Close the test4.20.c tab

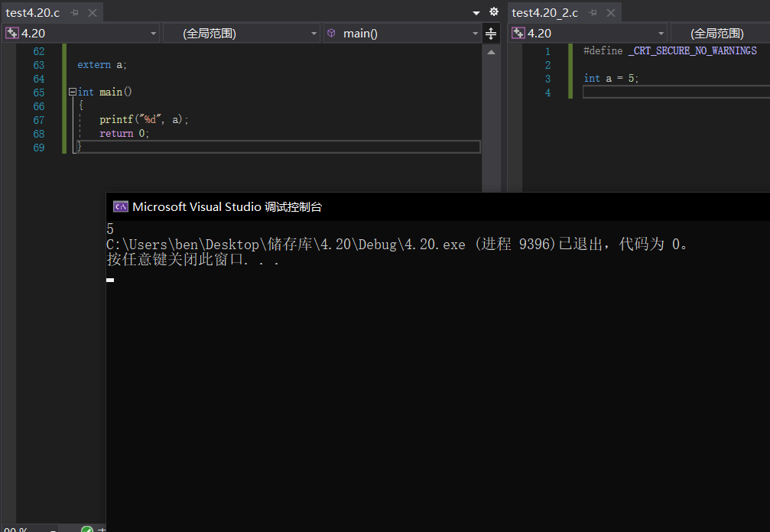click(x=93, y=13)
